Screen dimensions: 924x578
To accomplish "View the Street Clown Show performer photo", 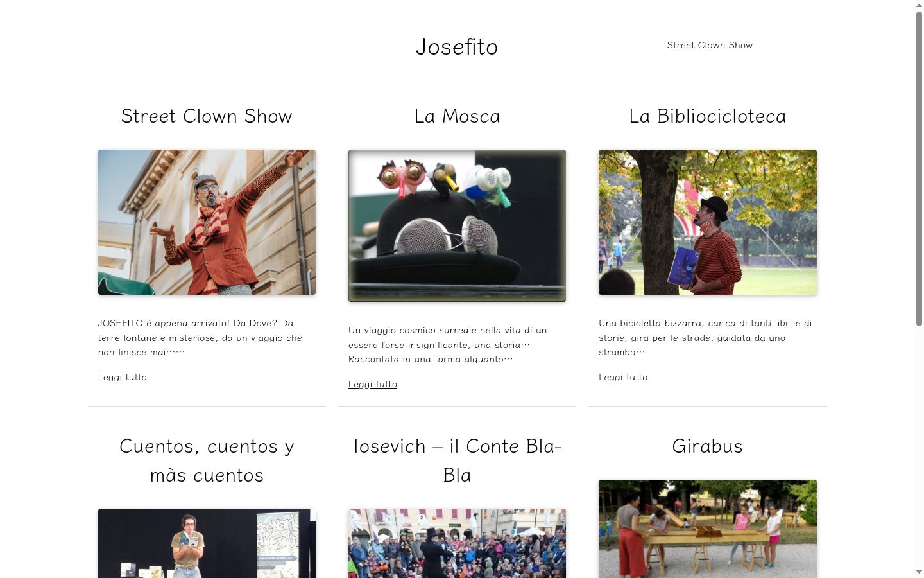I will point(207,222).
